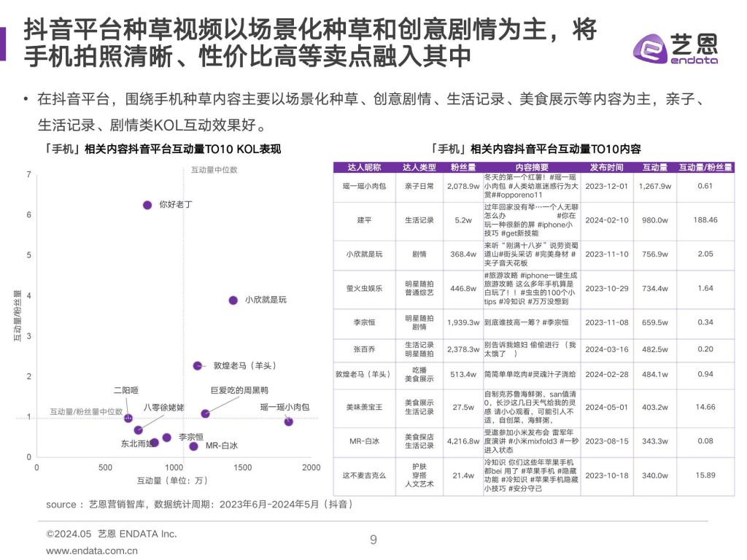This screenshot has width=747, height=560.
Task: Select the 你好老丁 data point
Action: pos(147,205)
